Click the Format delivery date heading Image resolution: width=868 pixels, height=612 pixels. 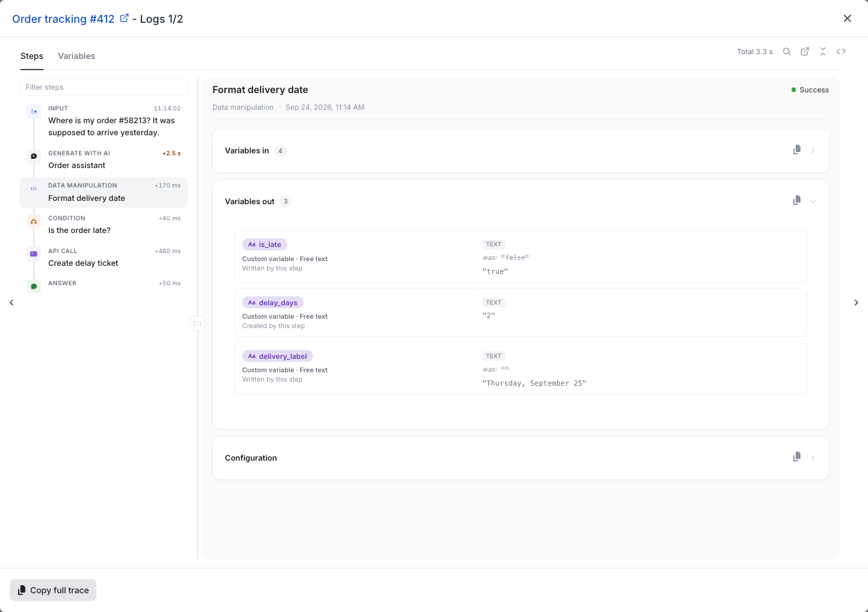[260, 90]
